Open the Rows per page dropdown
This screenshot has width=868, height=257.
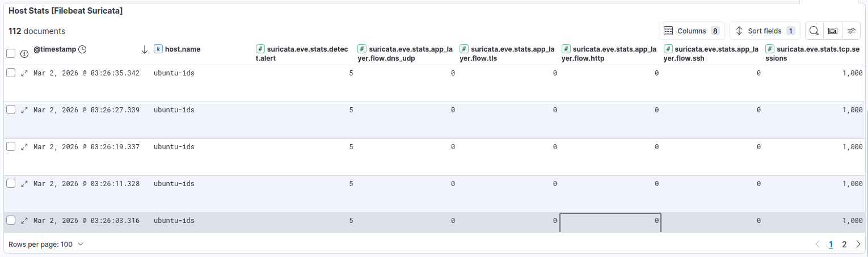coord(47,244)
